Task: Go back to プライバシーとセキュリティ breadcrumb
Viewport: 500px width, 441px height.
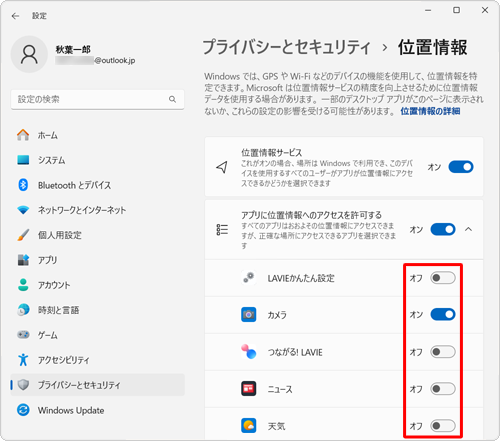Action: point(286,47)
